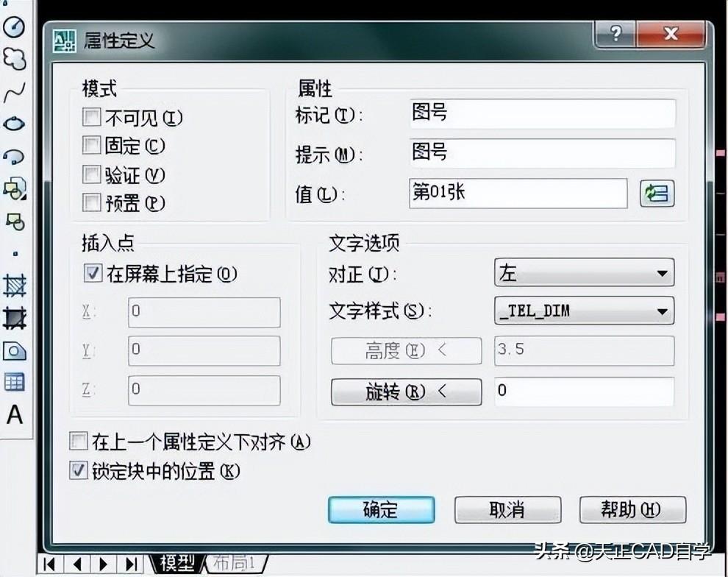Switch to the 布局1 tab
The image size is (728, 577).
[x=234, y=564]
